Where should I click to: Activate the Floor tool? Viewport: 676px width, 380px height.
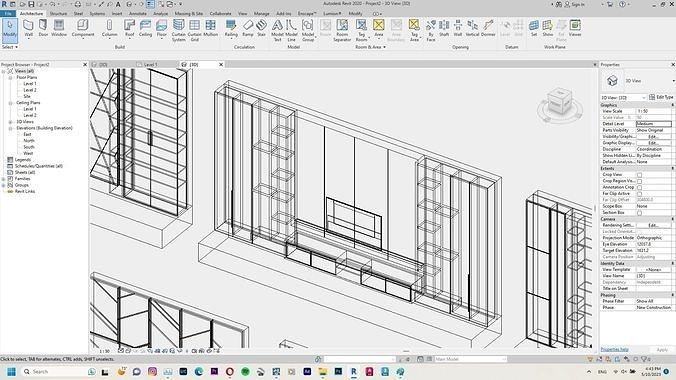[x=162, y=28]
